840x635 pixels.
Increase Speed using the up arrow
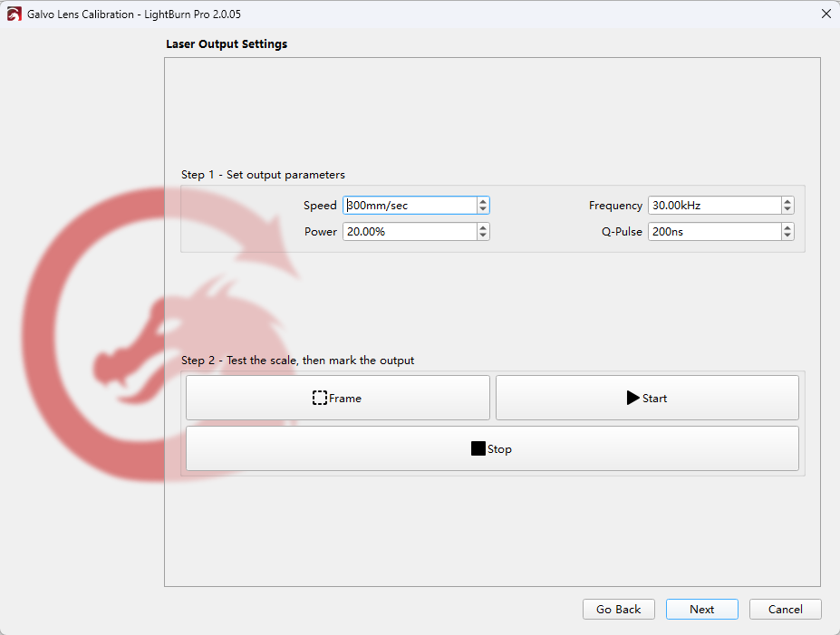tap(483, 202)
